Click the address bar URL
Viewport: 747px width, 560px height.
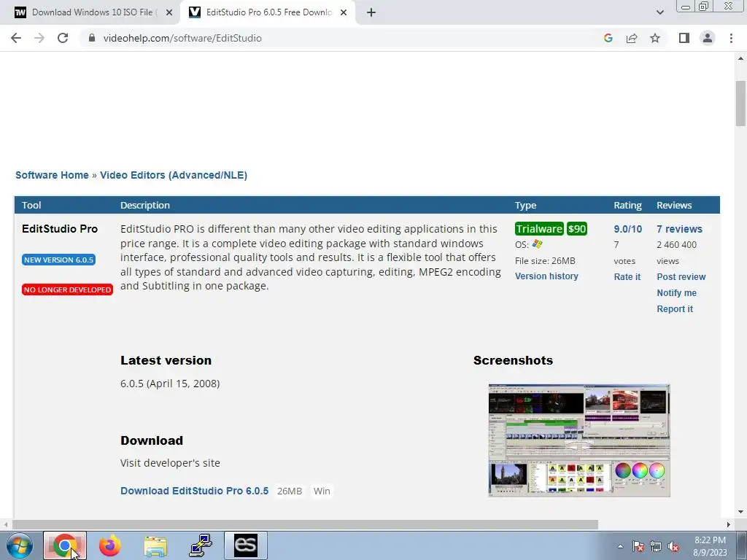tap(182, 38)
